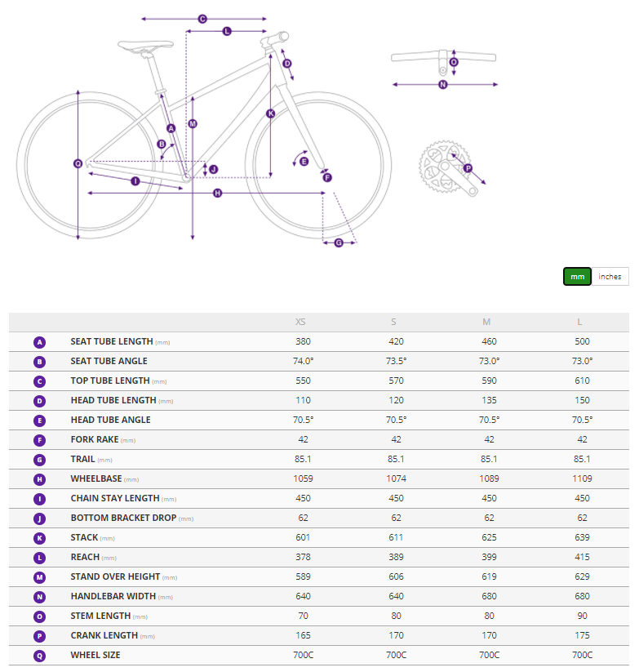The image size is (639, 672).
Task: Click the C marker on the bike diagram
Action: tap(202, 19)
